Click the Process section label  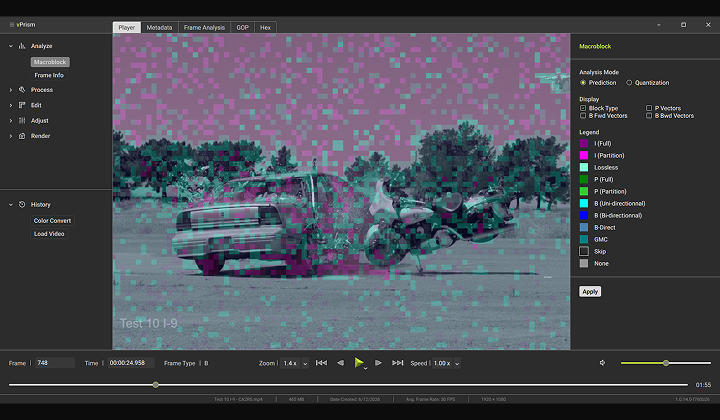42,90
